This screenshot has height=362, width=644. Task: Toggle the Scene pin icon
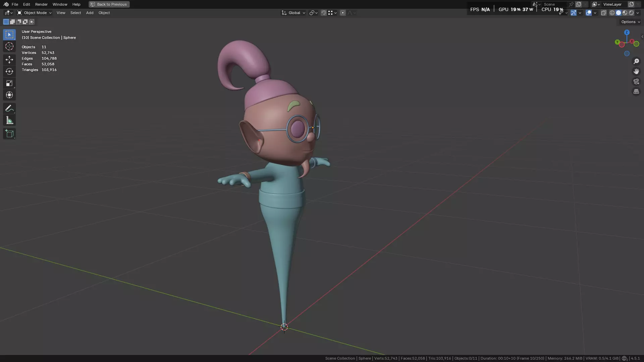(x=571, y=4)
